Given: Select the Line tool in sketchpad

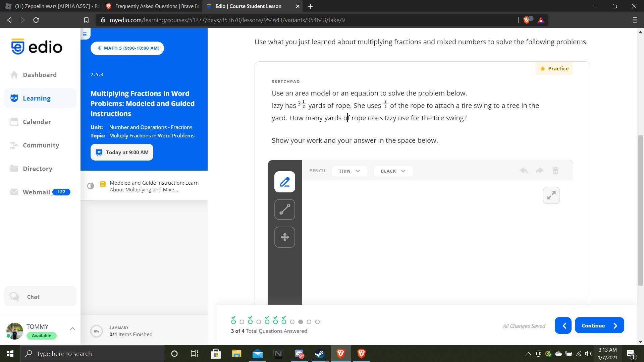Looking at the screenshot, I should (x=284, y=210).
